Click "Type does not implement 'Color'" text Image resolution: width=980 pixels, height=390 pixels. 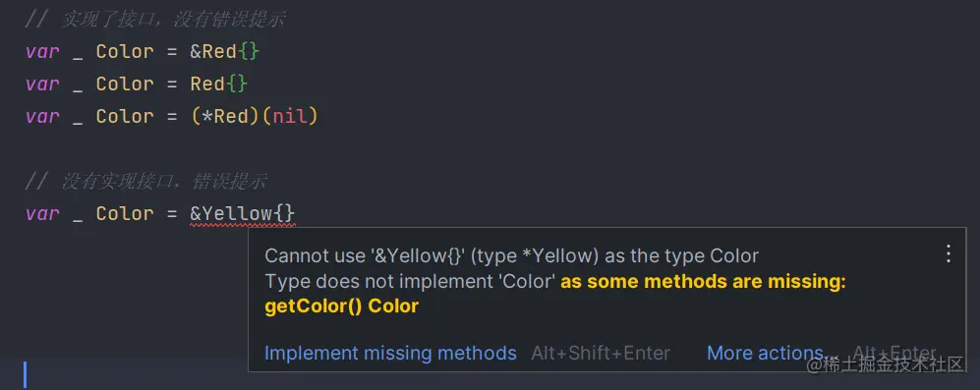click(410, 282)
